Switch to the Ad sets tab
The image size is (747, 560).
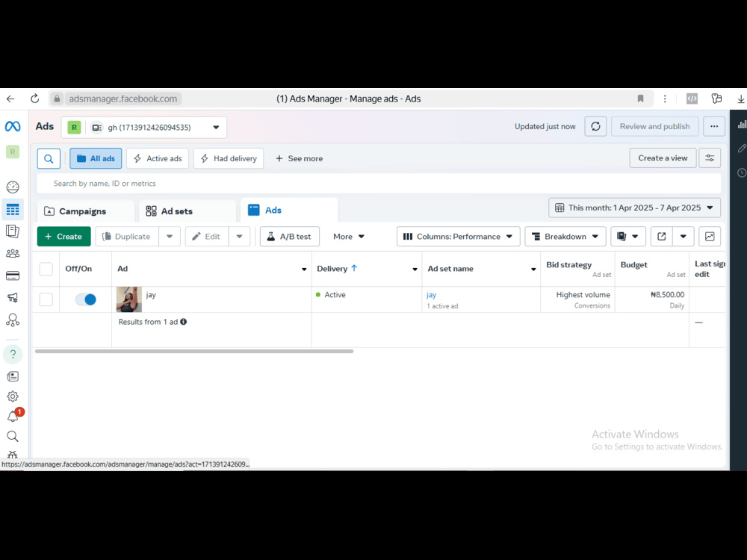(x=187, y=211)
